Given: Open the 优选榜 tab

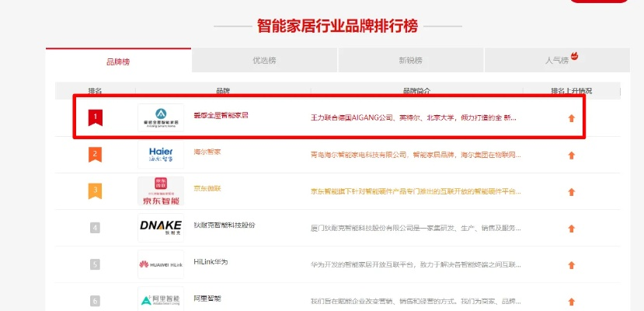Looking at the screenshot, I should [x=264, y=61].
